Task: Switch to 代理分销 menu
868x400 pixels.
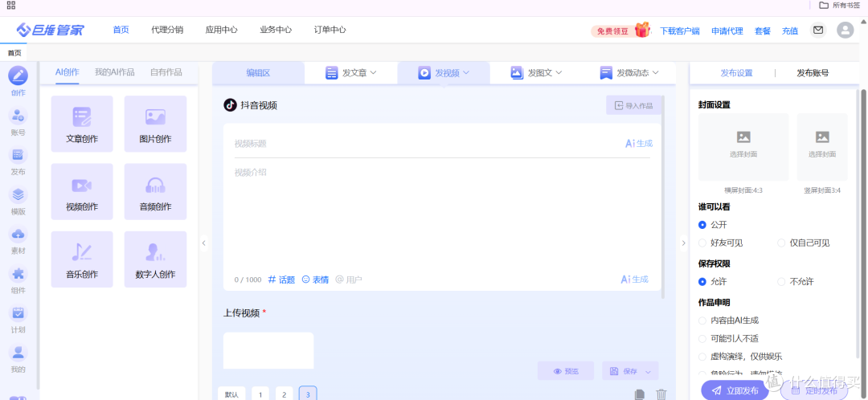Action: click(167, 30)
